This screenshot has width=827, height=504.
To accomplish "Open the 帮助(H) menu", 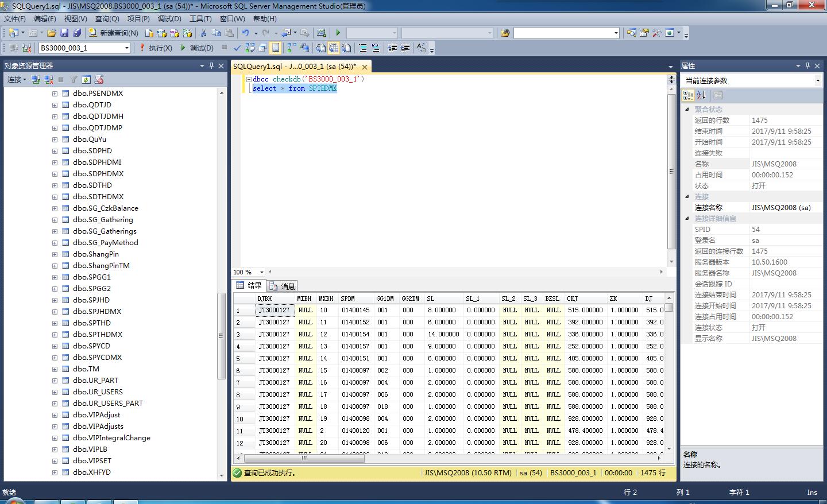I will [x=265, y=18].
